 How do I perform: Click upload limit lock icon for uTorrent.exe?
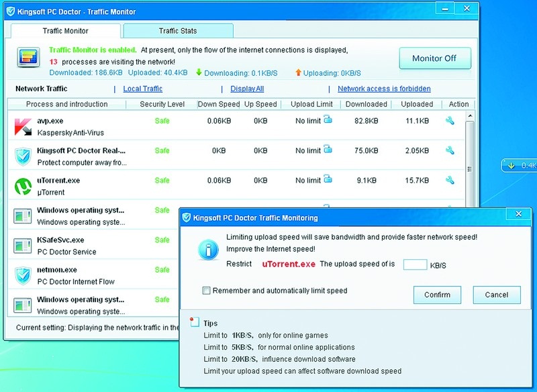coord(328,179)
